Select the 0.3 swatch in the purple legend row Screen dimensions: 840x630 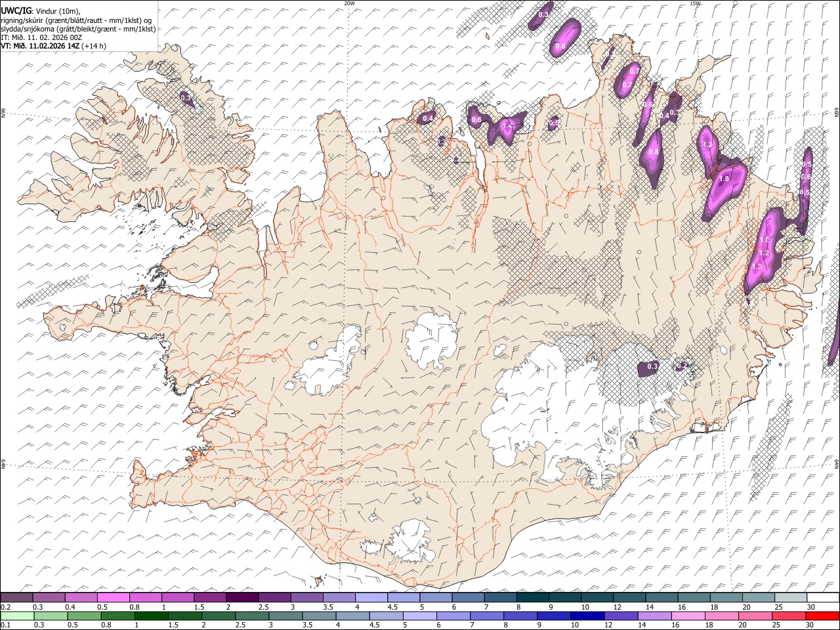click(49, 597)
